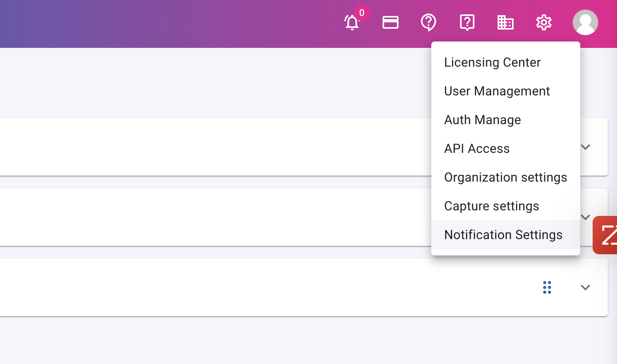The image size is (617, 364).
Task: Click the blue drag handle dots
Action: click(548, 287)
